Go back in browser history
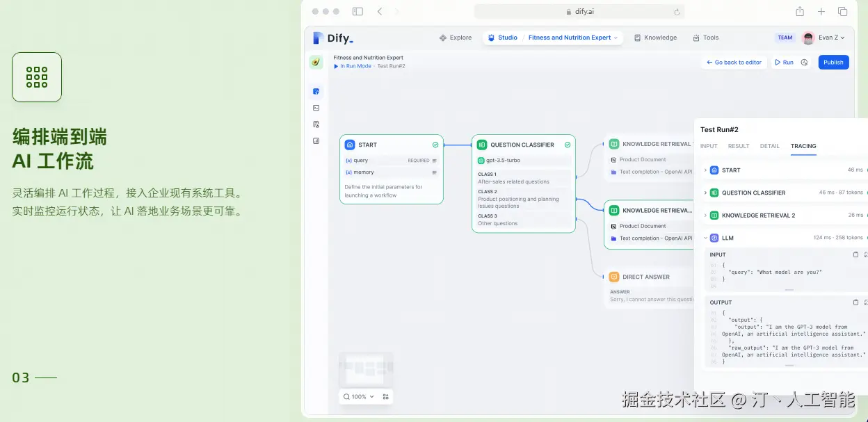 pos(380,12)
